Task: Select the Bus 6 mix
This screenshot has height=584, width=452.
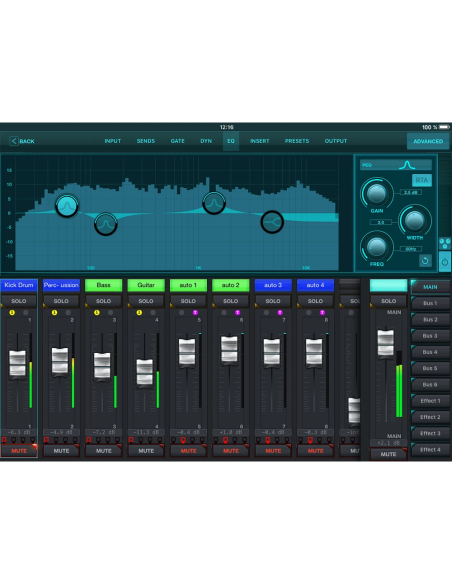Action: point(430,384)
